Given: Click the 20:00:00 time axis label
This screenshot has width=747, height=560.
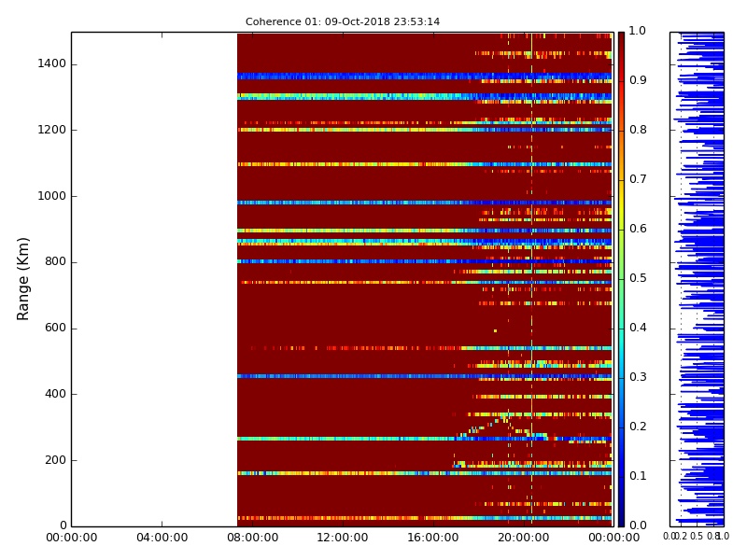Looking at the screenshot, I should click(524, 538).
